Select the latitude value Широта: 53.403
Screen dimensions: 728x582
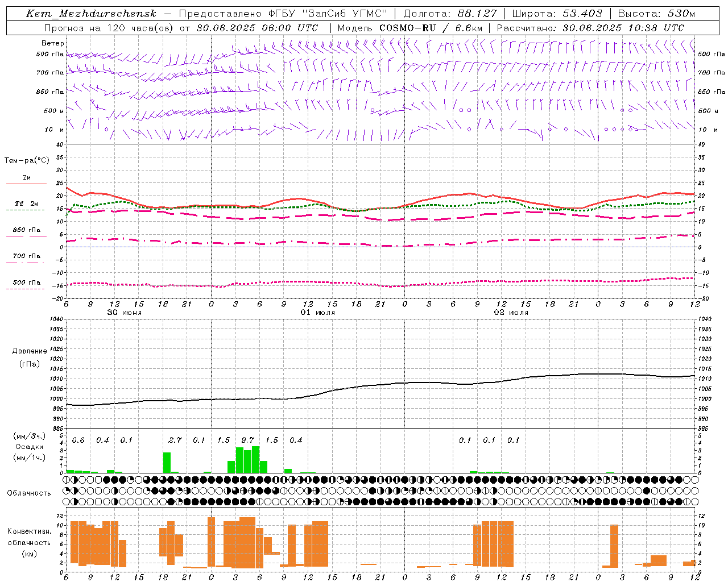click(557, 14)
